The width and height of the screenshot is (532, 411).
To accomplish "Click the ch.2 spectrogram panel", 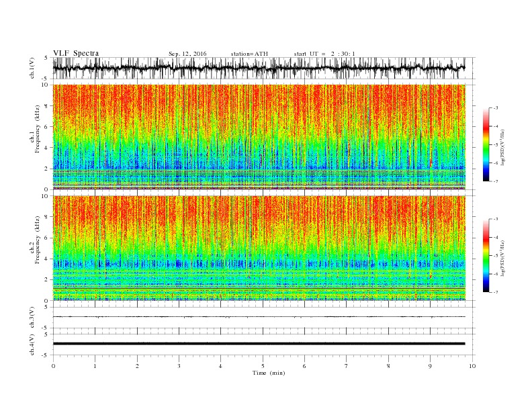I will click(x=259, y=248).
